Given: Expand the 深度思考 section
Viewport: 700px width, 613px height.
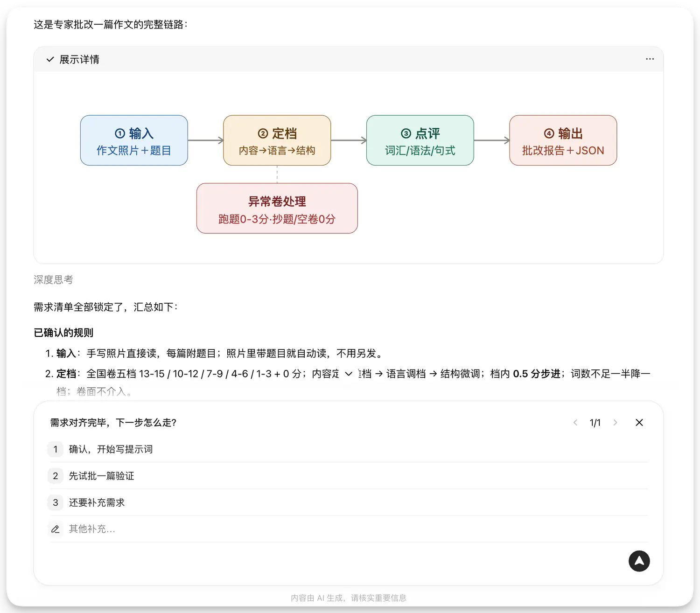Looking at the screenshot, I should [53, 279].
